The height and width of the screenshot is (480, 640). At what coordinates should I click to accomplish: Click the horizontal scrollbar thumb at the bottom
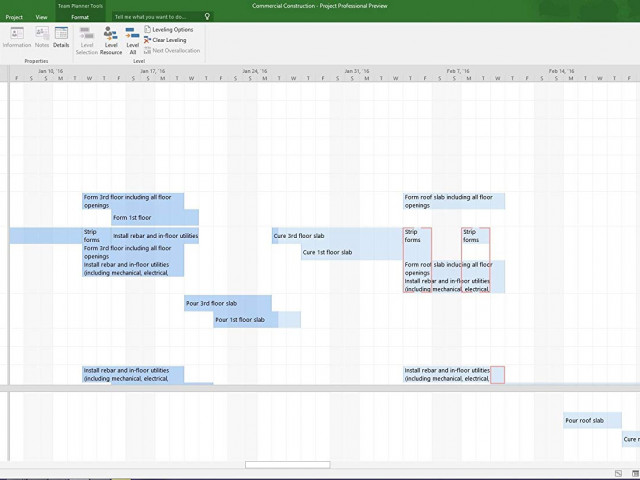(287, 464)
